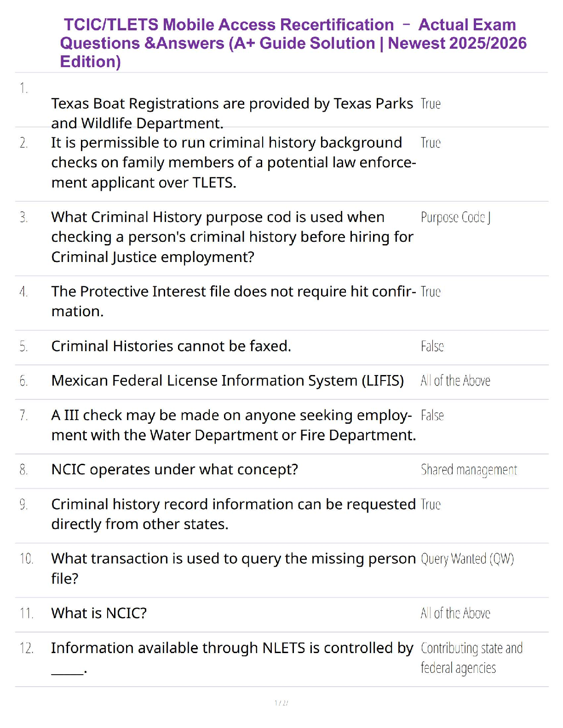Click 'All of the Above' beside LIFIS question

455,381
